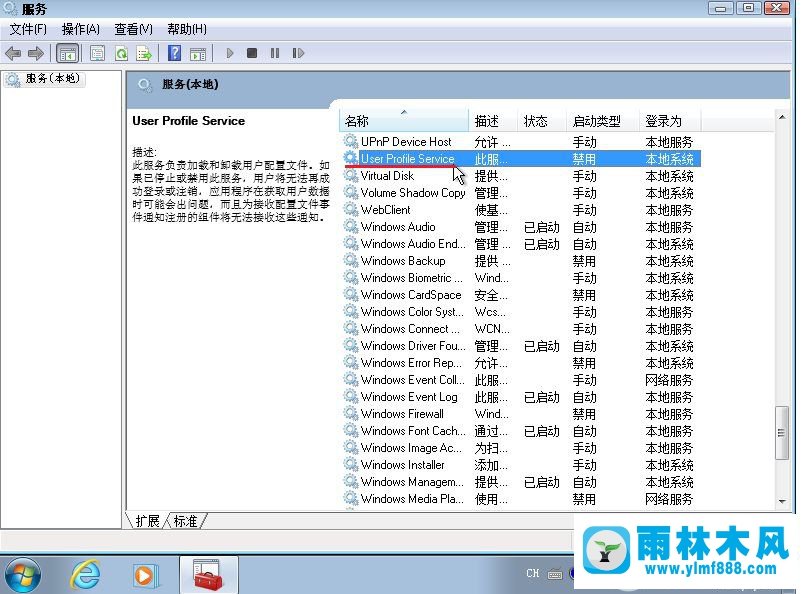Click 网络服务 logon of Windows Event Coll...
Image resolution: width=802 pixels, height=594 pixels.
click(669, 380)
